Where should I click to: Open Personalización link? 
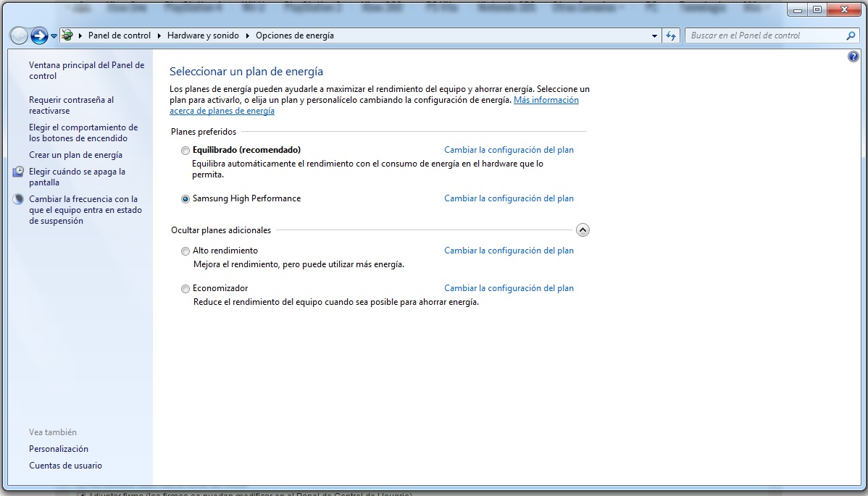(58, 449)
